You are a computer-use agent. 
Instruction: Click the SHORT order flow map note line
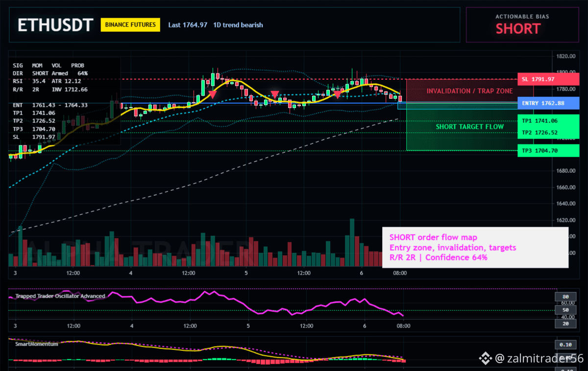[433, 238]
